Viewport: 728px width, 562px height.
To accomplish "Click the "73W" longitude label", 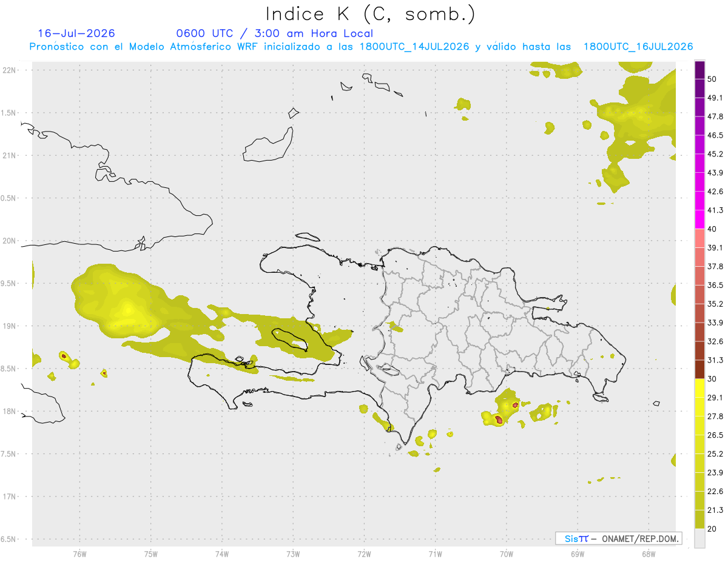I will [x=293, y=555].
